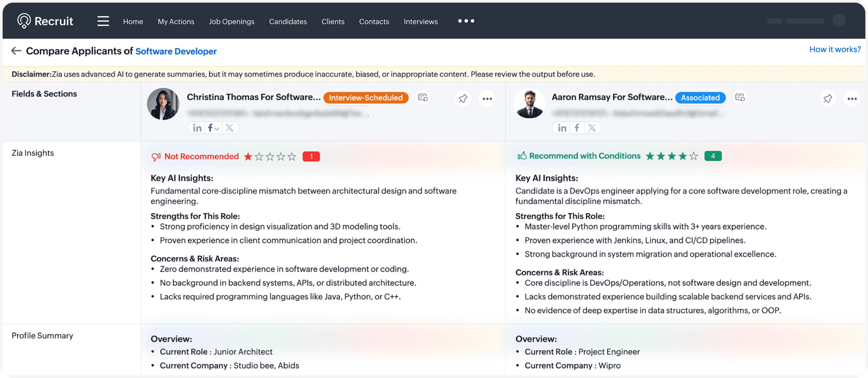
Task: Click the Recruit logo
Action: [x=45, y=21]
